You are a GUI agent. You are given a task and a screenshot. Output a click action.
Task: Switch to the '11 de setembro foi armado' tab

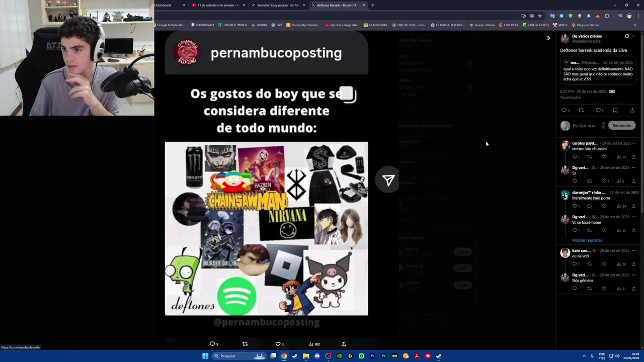217,5
